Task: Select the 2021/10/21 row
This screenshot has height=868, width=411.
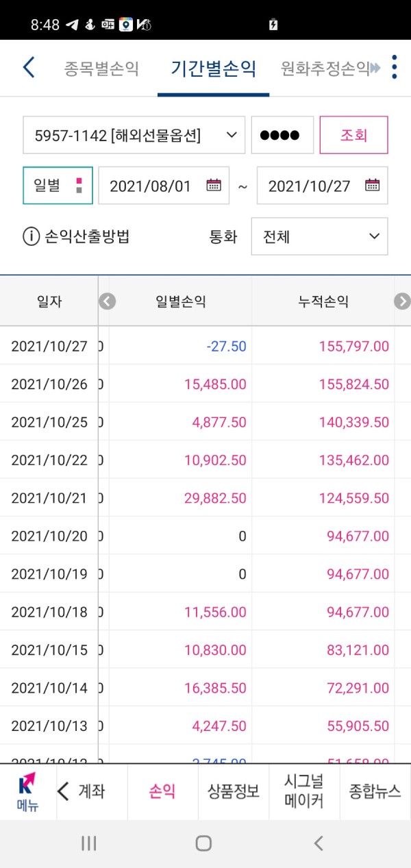Action: 206,498
